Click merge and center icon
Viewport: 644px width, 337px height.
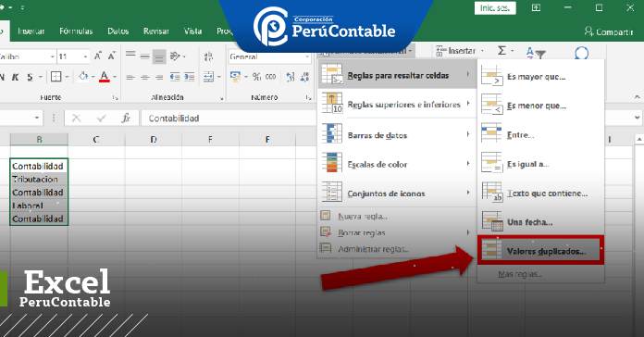208,77
